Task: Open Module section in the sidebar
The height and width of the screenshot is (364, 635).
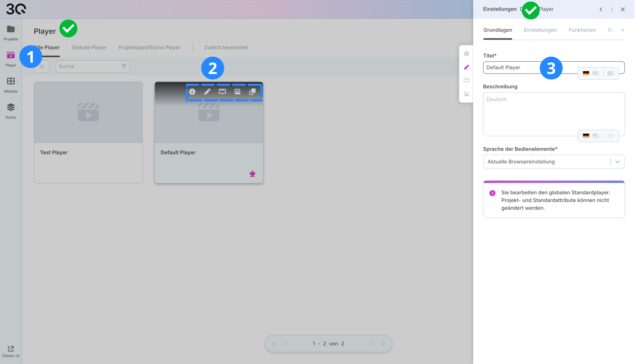Action: pyautogui.click(x=11, y=85)
